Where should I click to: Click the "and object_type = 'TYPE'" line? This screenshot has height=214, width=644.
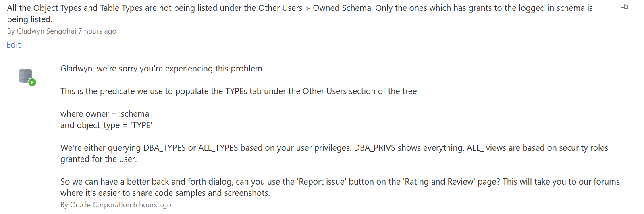[106, 125]
